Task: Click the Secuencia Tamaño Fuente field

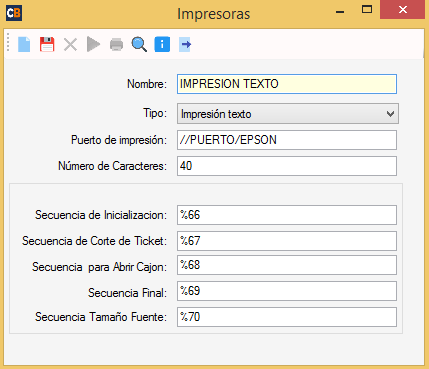Action: click(x=287, y=317)
